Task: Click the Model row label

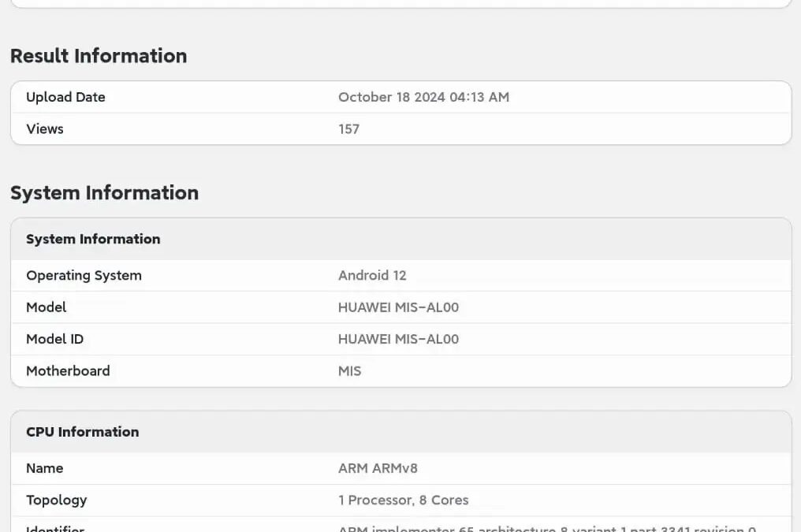Action: 46,307
